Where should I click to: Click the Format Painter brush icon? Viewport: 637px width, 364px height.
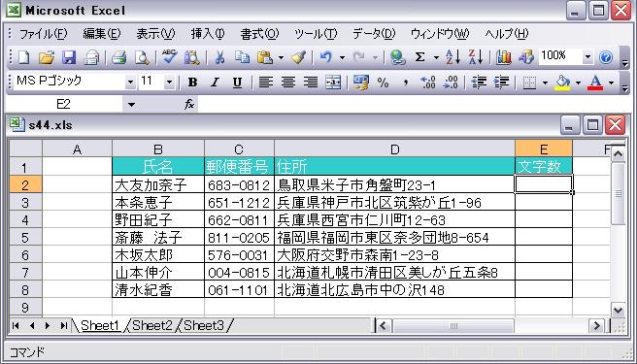coord(299,57)
